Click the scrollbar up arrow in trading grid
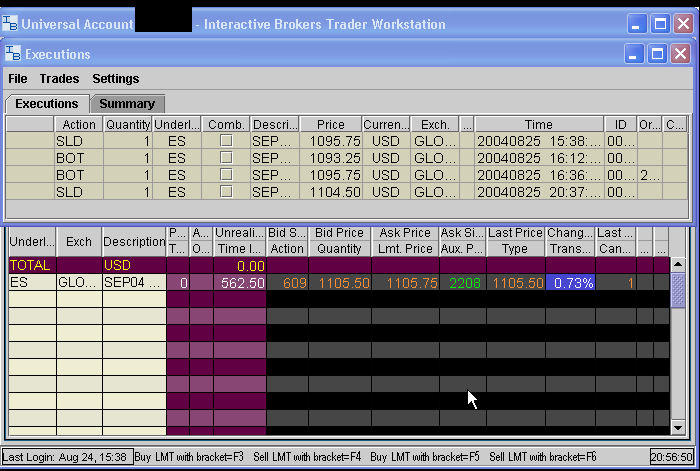The image size is (700, 471). pyautogui.click(x=678, y=264)
